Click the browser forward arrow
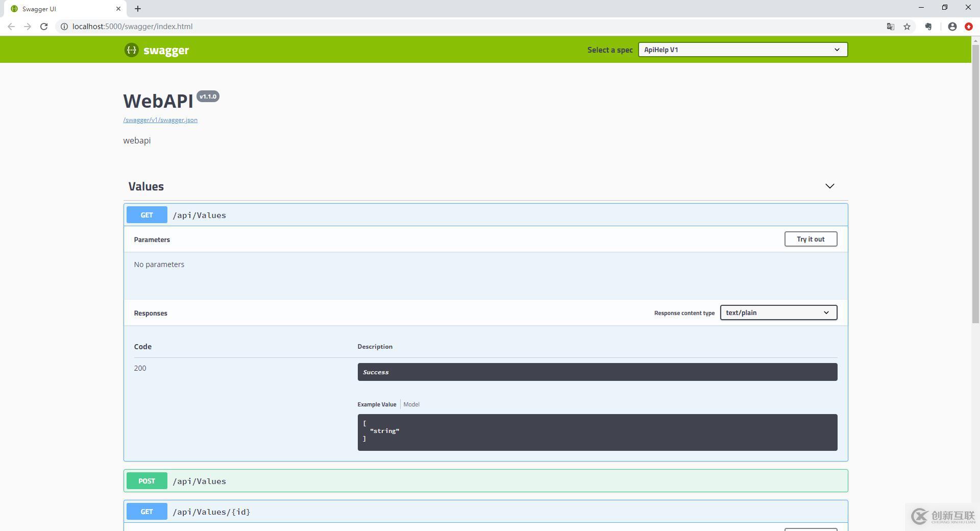 coord(28,27)
